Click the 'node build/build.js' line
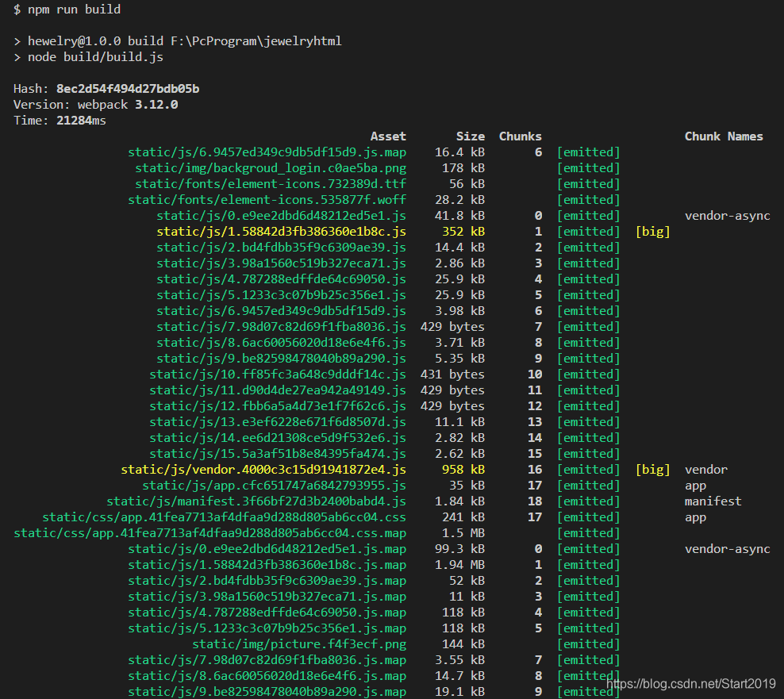Screen dimensions: 784x699 pyautogui.click(x=89, y=57)
